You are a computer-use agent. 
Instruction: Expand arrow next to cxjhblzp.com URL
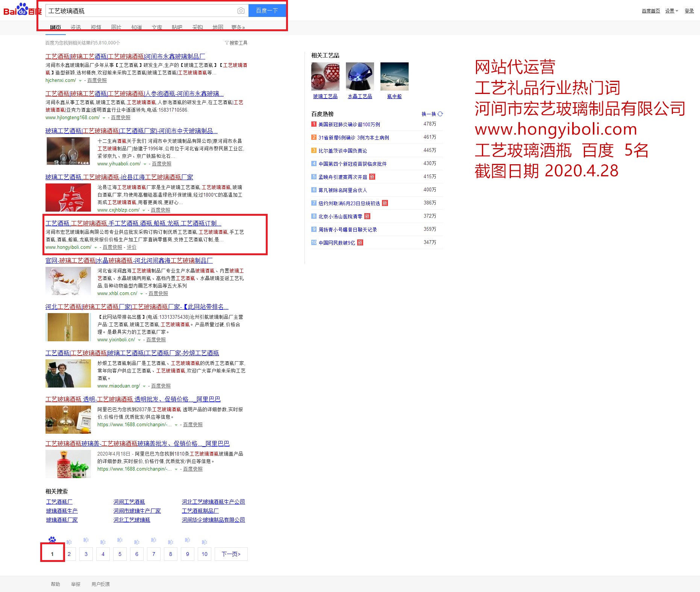click(x=144, y=210)
